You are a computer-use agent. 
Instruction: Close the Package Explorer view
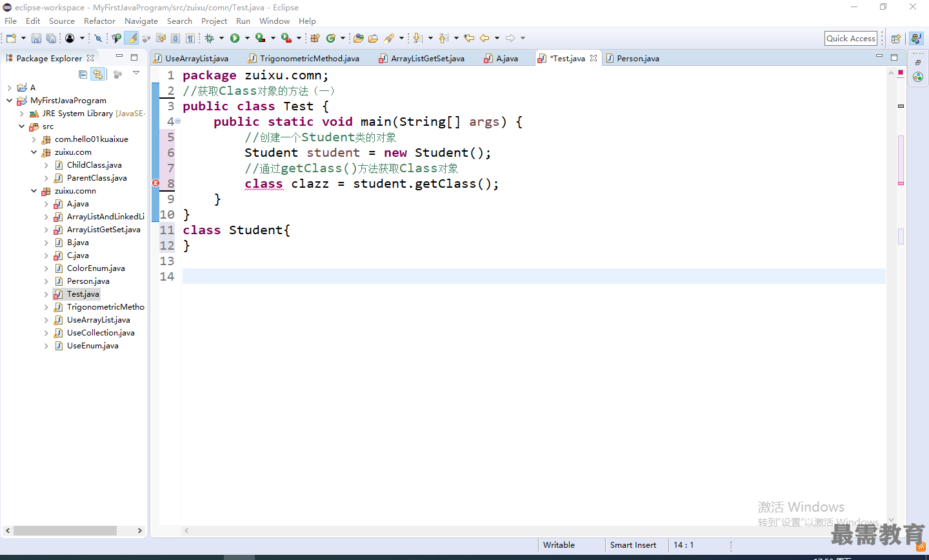pyautogui.click(x=90, y=58)
